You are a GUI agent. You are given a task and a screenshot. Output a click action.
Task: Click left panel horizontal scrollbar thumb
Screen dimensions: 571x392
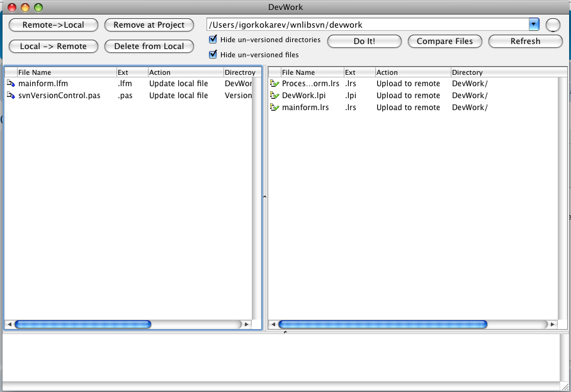[x=82, y=325]
